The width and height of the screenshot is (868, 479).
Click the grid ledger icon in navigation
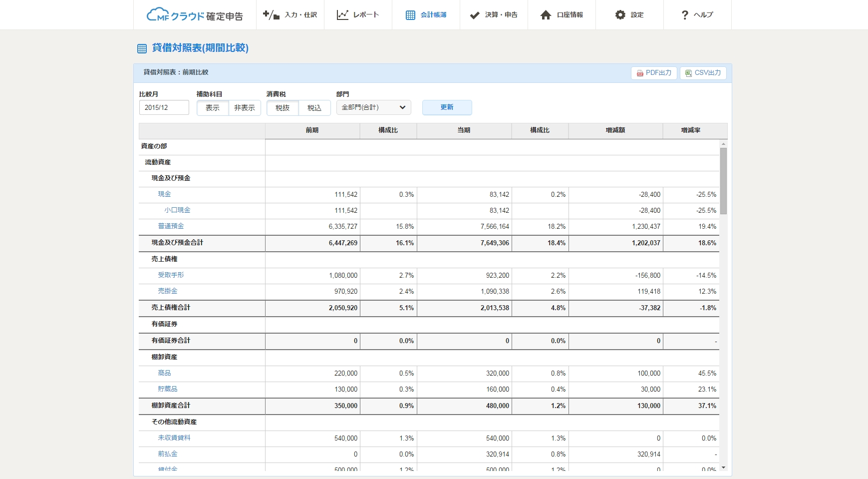tap(410, 15)
